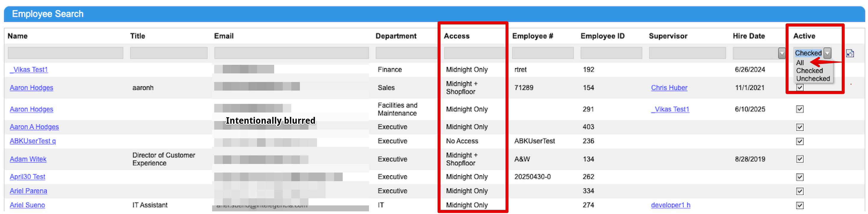Uncheck Active for April30 Test

800,177
